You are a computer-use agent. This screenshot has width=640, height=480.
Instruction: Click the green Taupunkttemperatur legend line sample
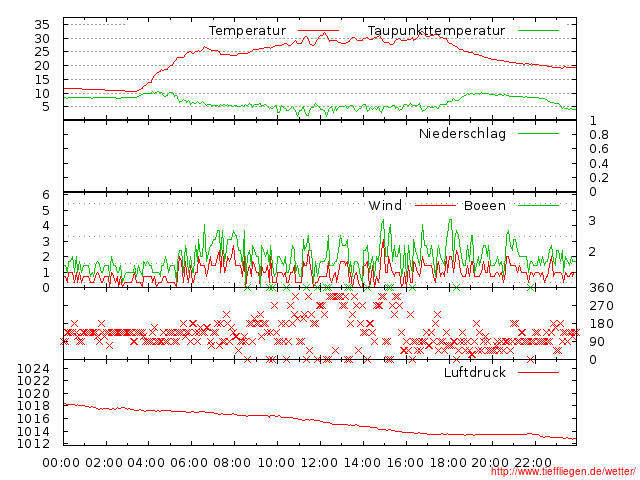click(x=538, y=31)
